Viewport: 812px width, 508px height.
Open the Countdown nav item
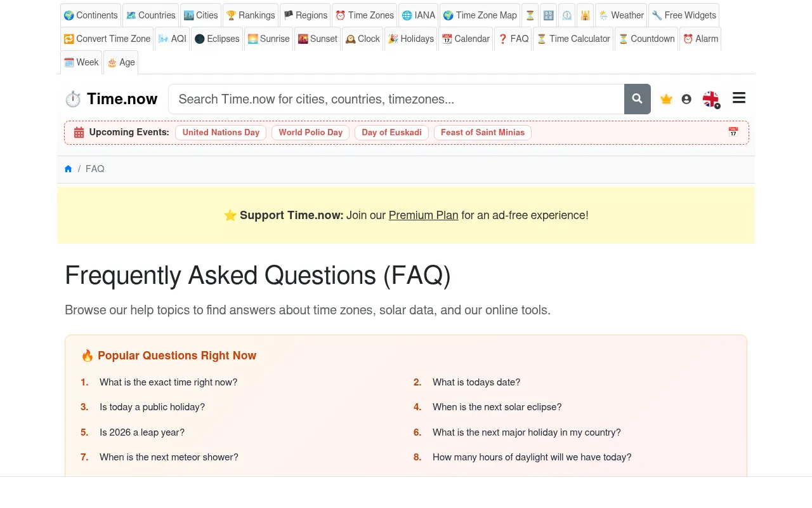(646, 39)
